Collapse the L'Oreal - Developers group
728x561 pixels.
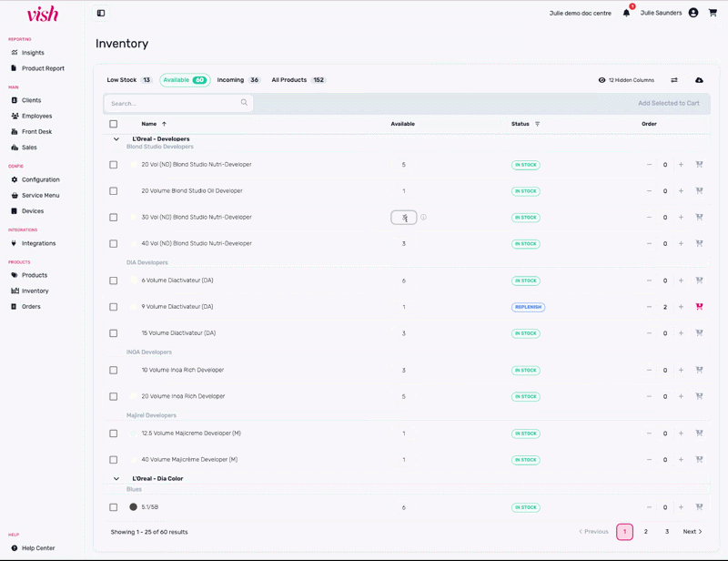click(x=116, y=139)
